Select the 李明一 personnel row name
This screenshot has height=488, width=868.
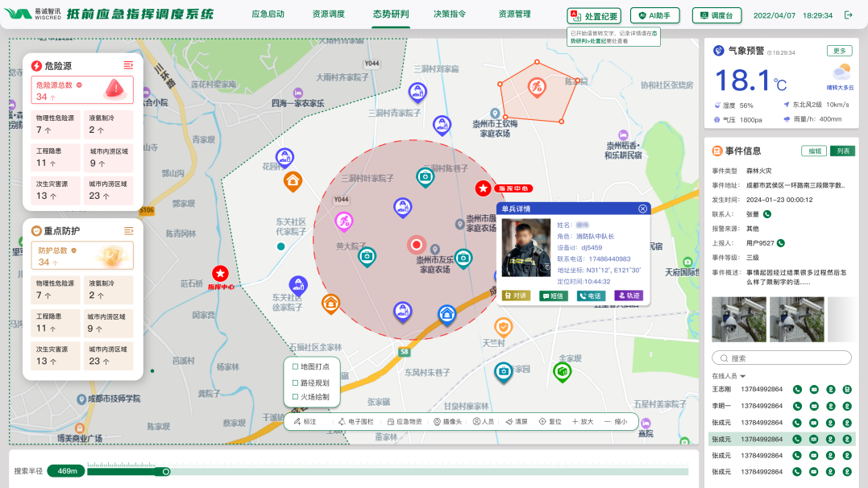(721, 406)
